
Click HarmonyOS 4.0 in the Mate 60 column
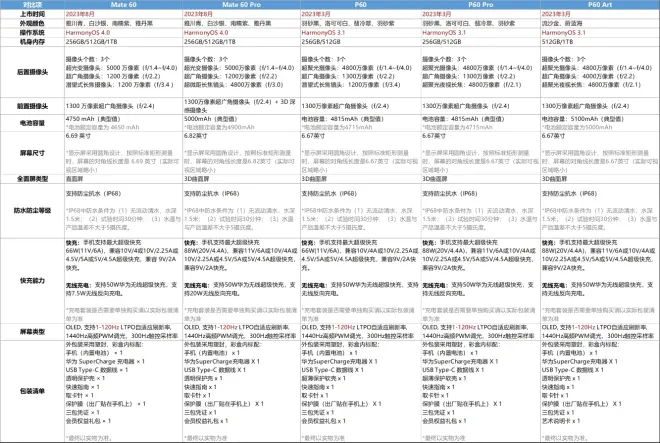(x=87, y=33)
